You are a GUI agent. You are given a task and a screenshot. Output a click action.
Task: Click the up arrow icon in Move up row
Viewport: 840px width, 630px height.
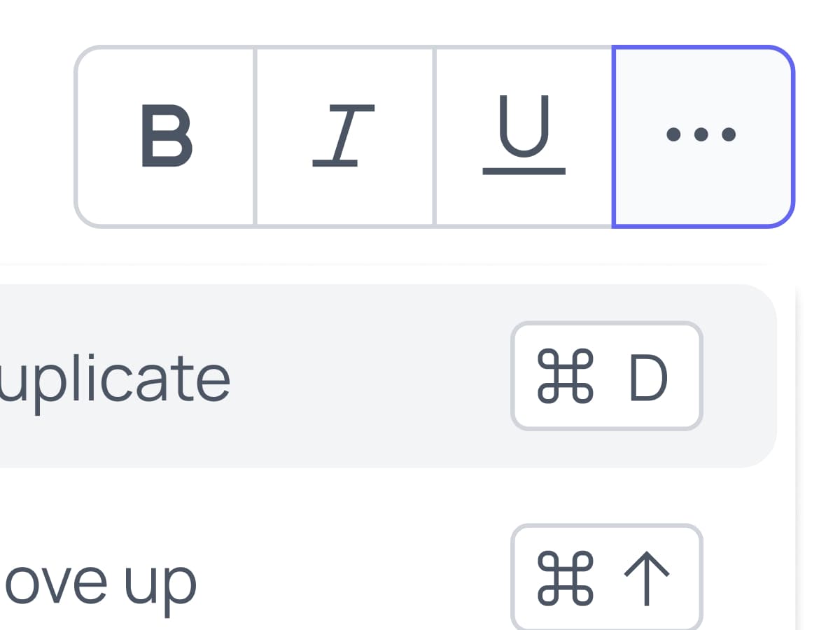click(646, 578)
